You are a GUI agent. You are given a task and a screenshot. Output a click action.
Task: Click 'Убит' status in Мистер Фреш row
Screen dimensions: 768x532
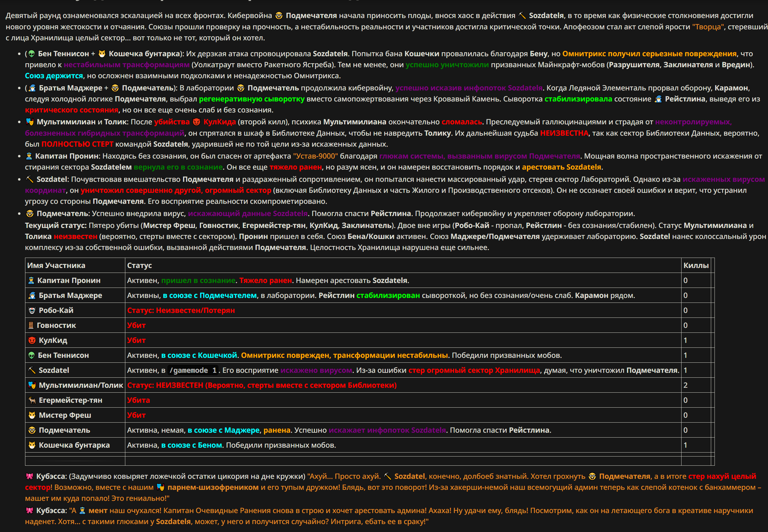136,415
